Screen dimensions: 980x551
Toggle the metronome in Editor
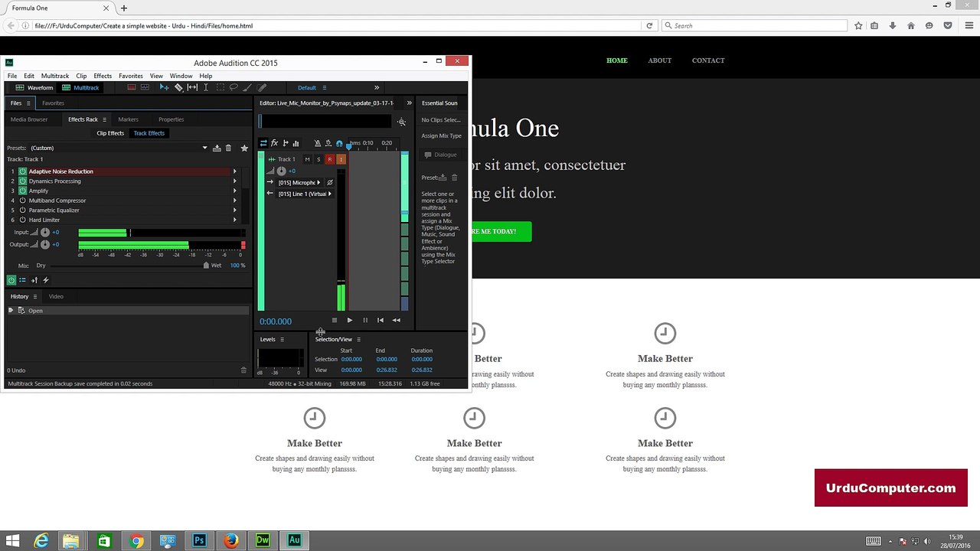coord(318,143)
